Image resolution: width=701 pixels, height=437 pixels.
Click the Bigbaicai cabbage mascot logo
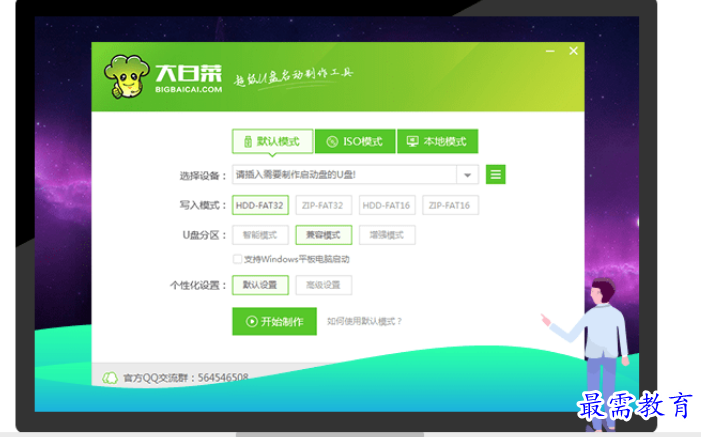(x=127, y=76)
